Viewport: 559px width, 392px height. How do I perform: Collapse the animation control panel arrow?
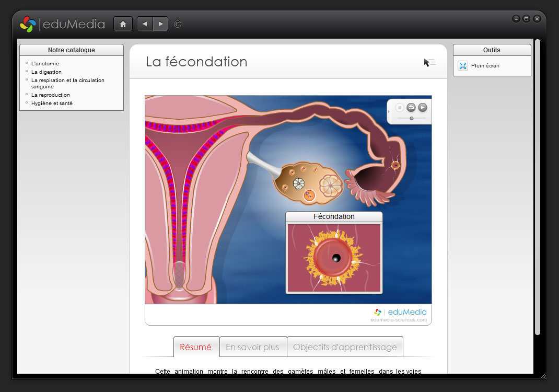coord(389,111)
